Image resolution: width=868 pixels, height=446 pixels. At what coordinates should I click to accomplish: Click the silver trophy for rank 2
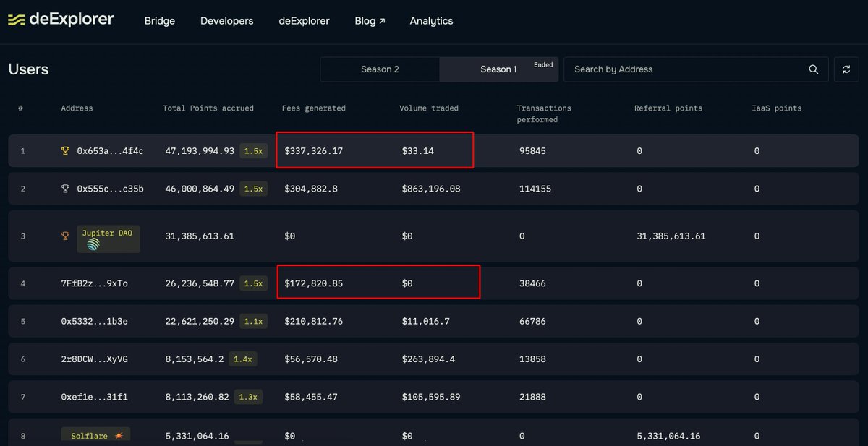66,189
